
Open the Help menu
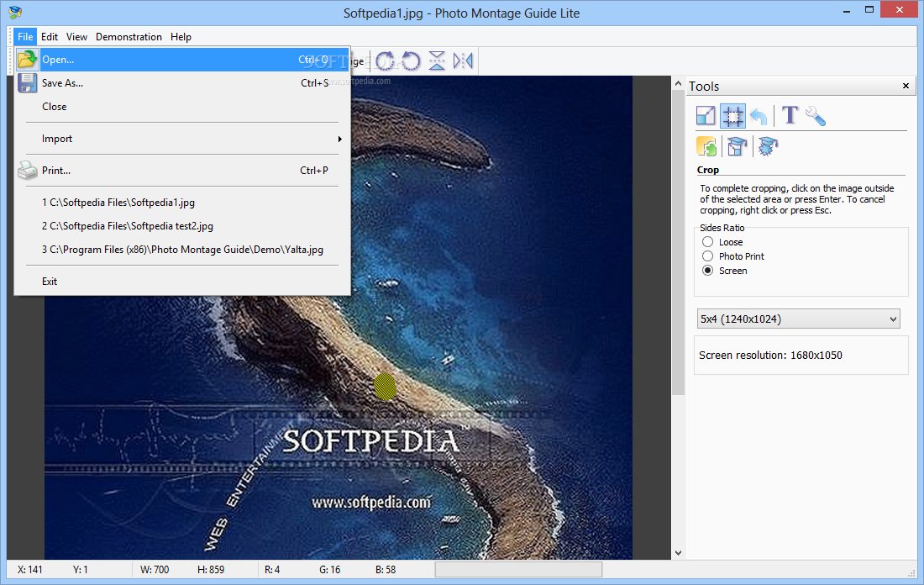181,37
